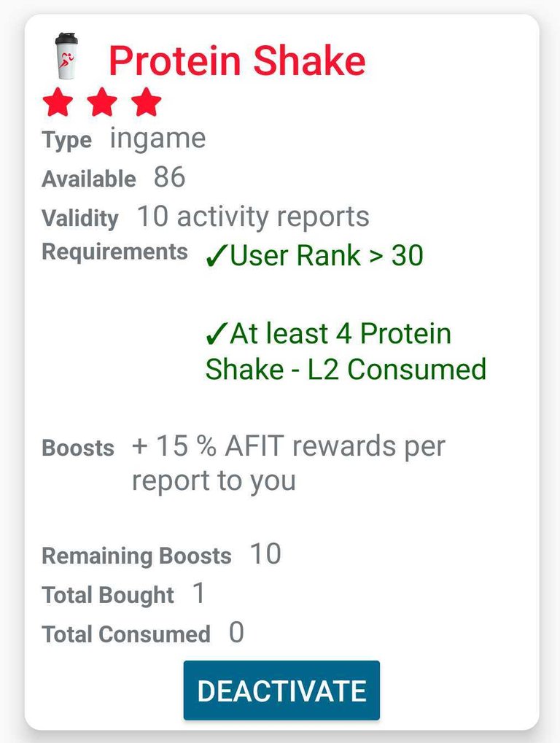The image size is (560, 743).
Task: Click the Requirements label
Action: coord(114,252)
